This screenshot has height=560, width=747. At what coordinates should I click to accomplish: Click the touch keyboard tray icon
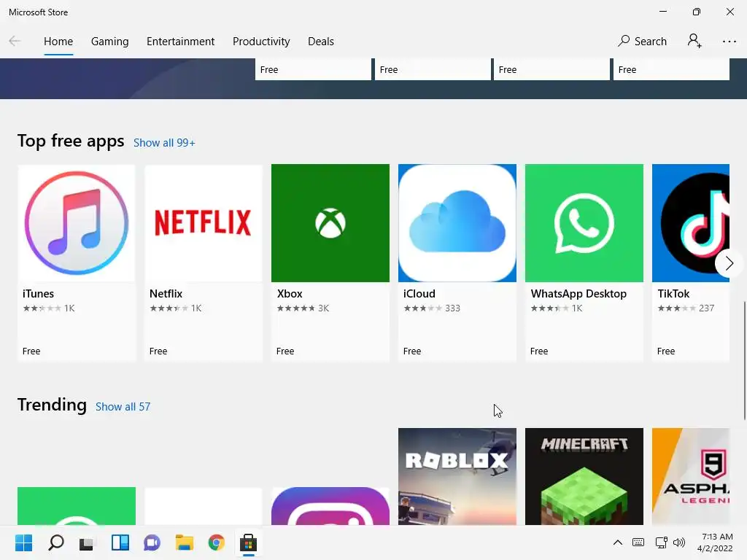click(x=638, y=542)
